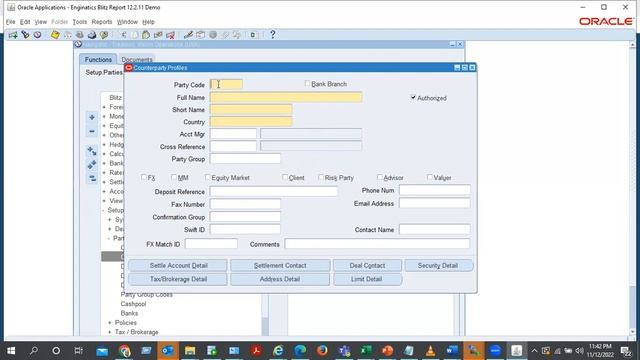Viewport: 640px width, 360px height.
Task: Click the Limit Detail button
Action: (x=367, y=279)
